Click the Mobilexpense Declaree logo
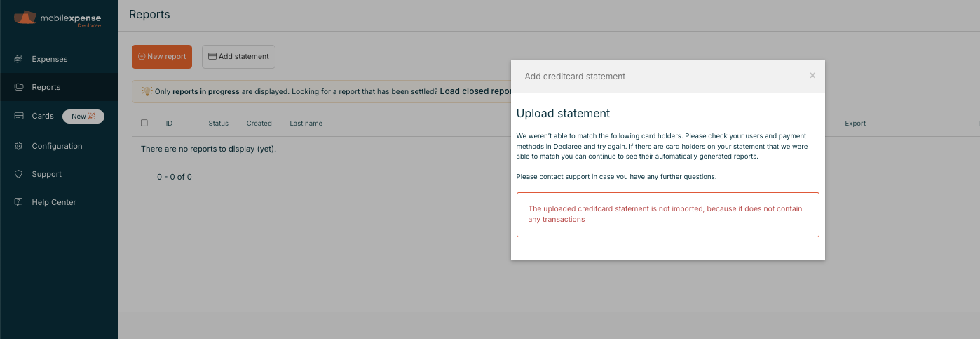Screen dimensions: 980x339 pos(57,18)
